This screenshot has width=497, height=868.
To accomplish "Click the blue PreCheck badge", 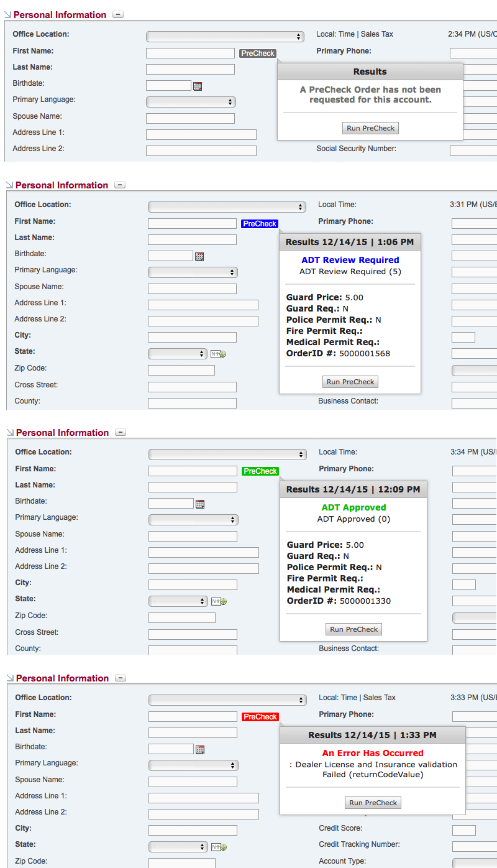I will 260,224.
